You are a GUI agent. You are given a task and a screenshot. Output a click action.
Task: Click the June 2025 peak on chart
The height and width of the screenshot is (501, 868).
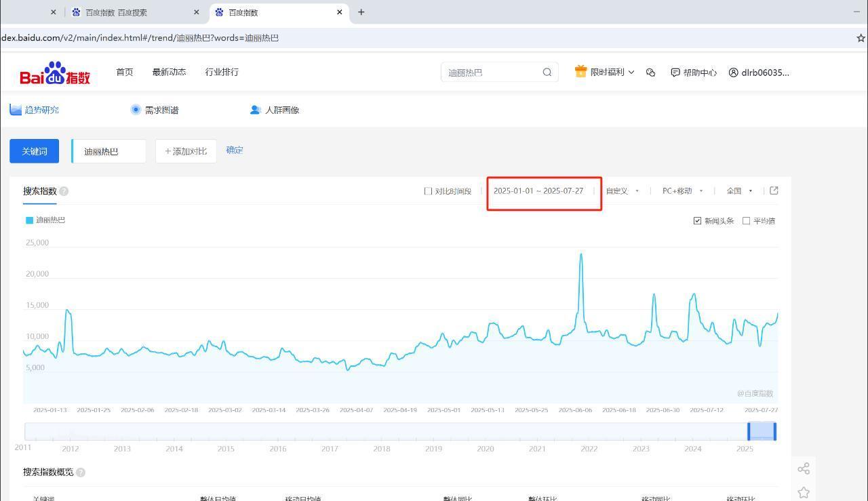[581, 255]
